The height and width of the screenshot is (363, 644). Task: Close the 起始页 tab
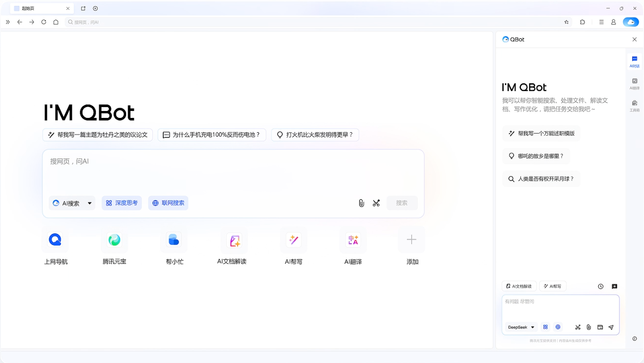68,8
